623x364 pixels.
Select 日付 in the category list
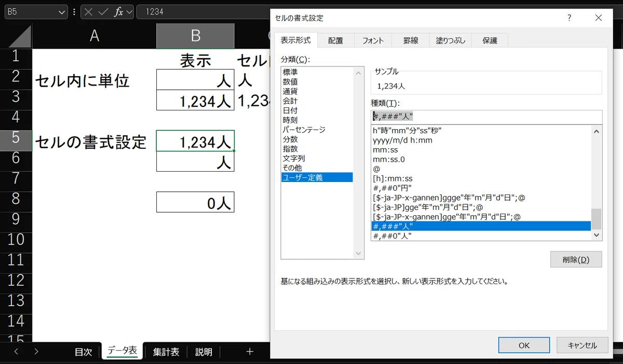tap(317, 110)
